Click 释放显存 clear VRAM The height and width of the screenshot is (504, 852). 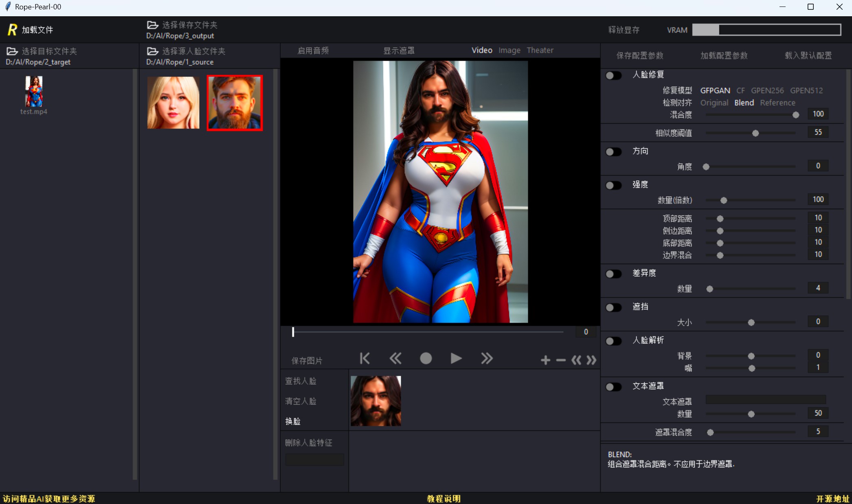[x=624, y=30]
